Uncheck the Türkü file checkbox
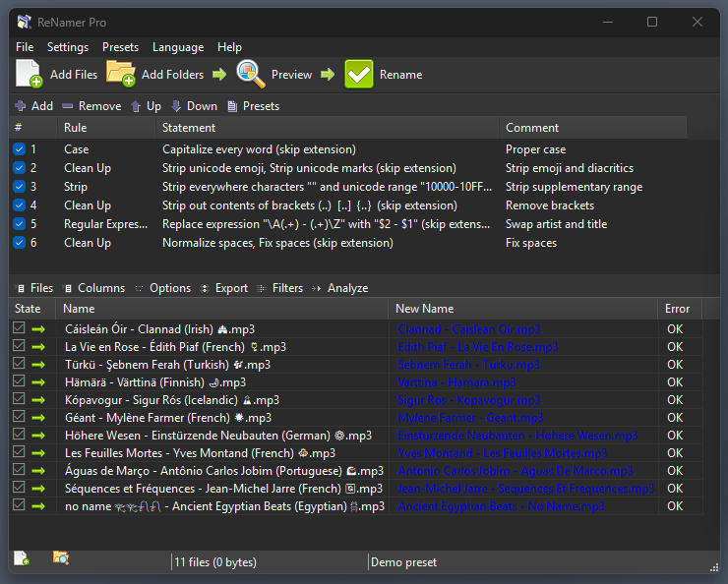Image resolution: width=728 pixels, height=584 pixels. (x=19, y=363)
